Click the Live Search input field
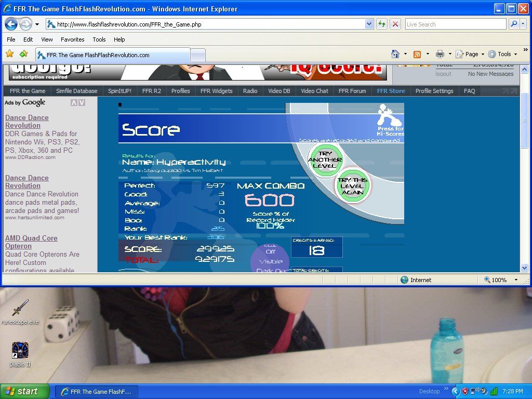The width and height of the screenshot is (532, 399). click(x=455, y=24)
